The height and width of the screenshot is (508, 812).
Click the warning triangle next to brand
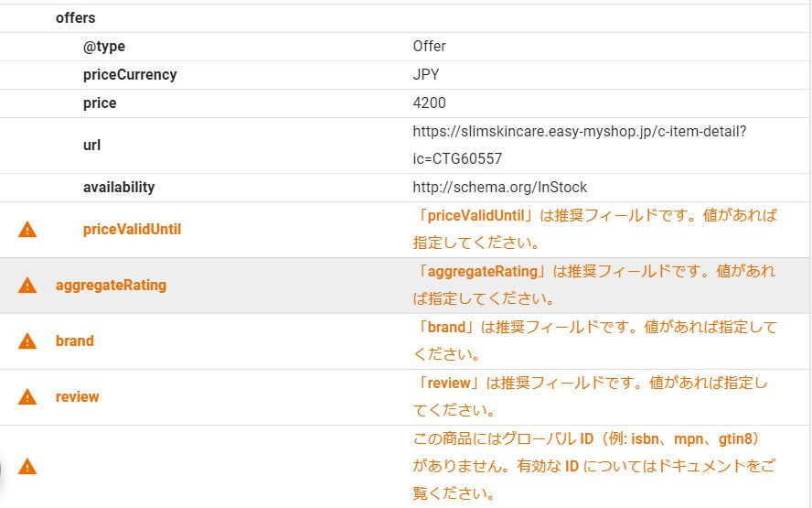point(27,341)
